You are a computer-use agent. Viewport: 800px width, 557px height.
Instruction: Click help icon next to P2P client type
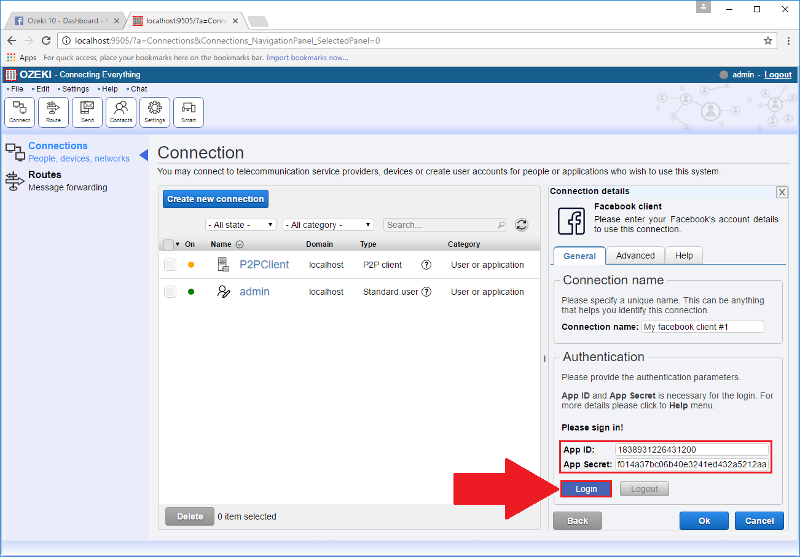pyautogui.click(x=426, y=265)
